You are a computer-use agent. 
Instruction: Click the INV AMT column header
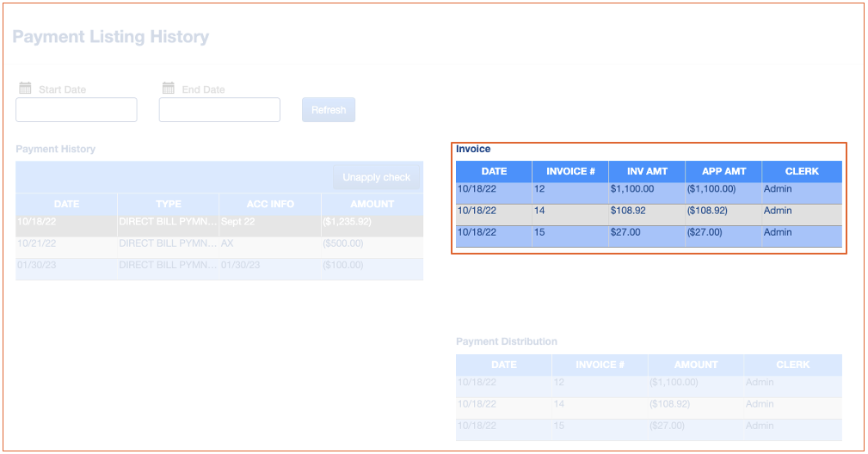(647, 171)
